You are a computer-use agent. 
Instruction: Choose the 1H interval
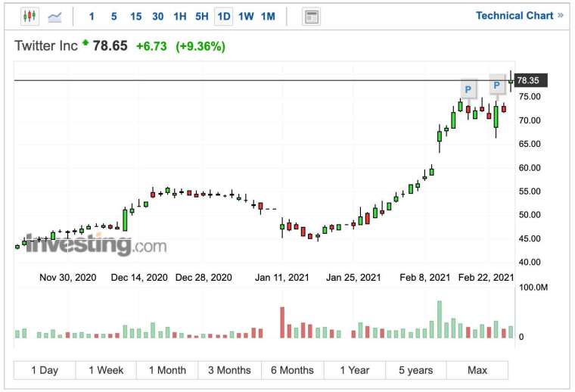click(180, 17)
